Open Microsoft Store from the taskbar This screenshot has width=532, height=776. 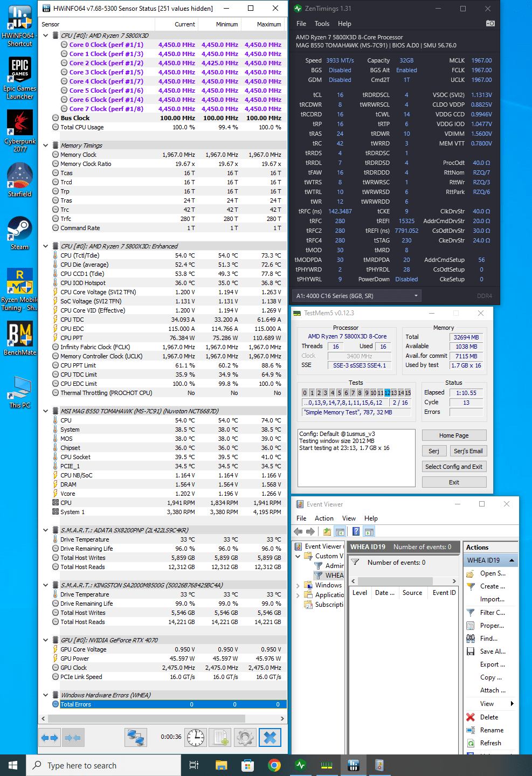click(x=247, y=765)
